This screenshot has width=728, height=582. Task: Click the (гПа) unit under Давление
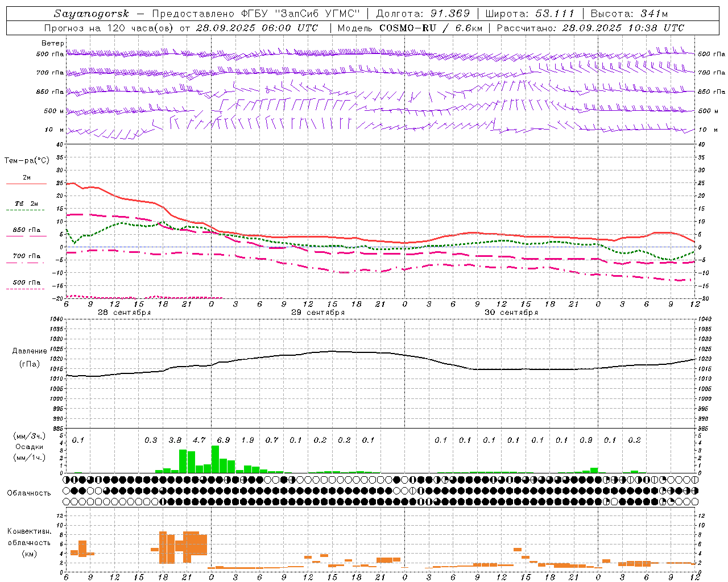(30, 364)
